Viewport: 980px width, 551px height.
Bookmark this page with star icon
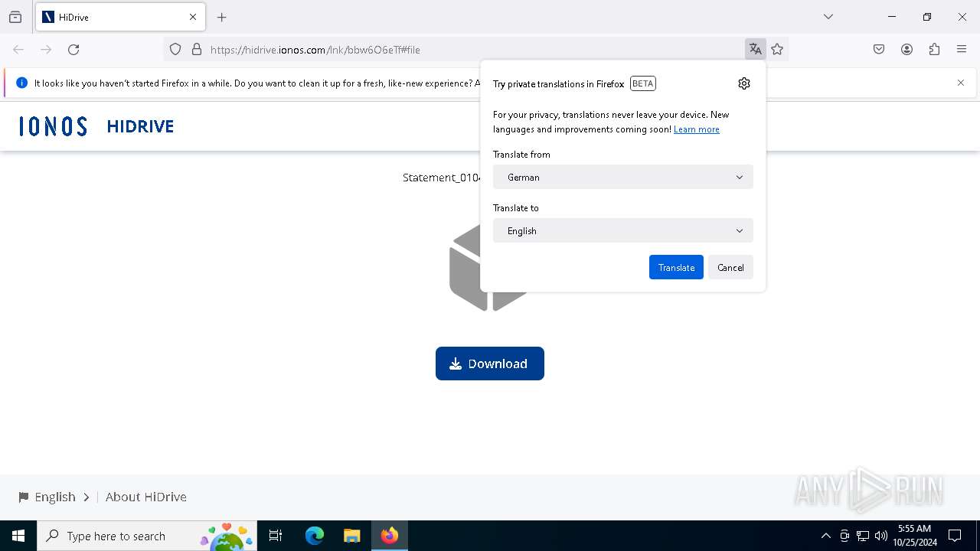click(778, 50)
